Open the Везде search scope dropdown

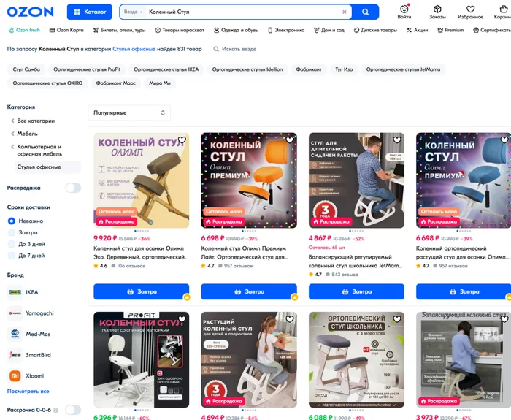click(134, 12)
